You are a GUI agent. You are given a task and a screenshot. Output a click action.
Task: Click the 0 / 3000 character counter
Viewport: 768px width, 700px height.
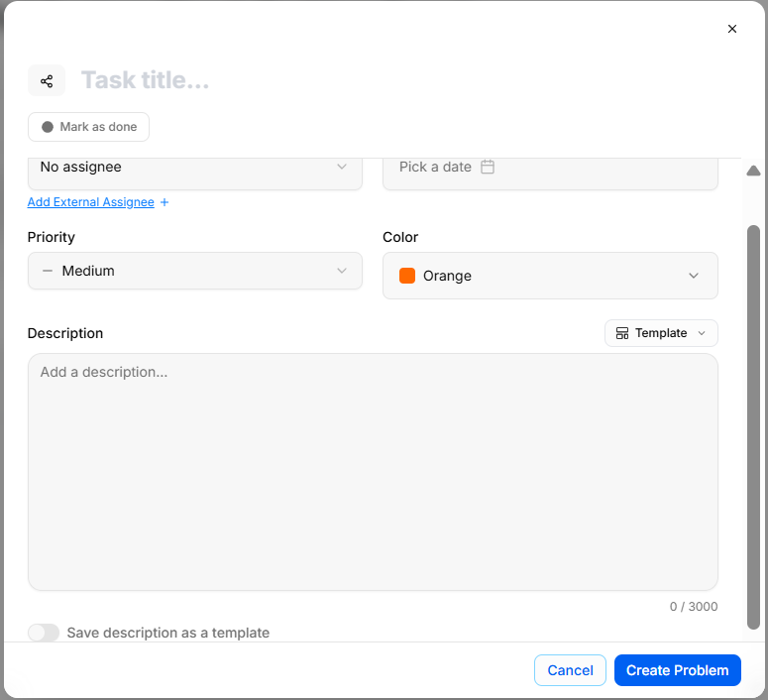pyautogui.click(x=694, y=607)
